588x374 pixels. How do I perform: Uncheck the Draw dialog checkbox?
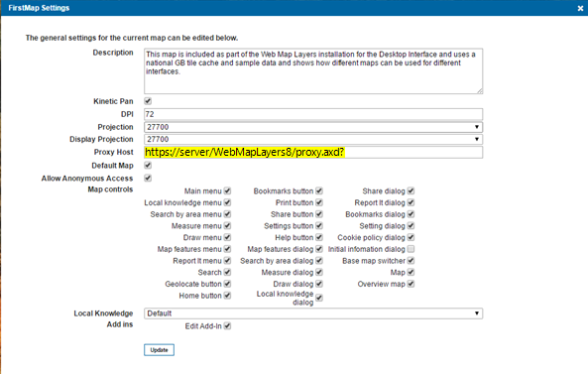319,284
